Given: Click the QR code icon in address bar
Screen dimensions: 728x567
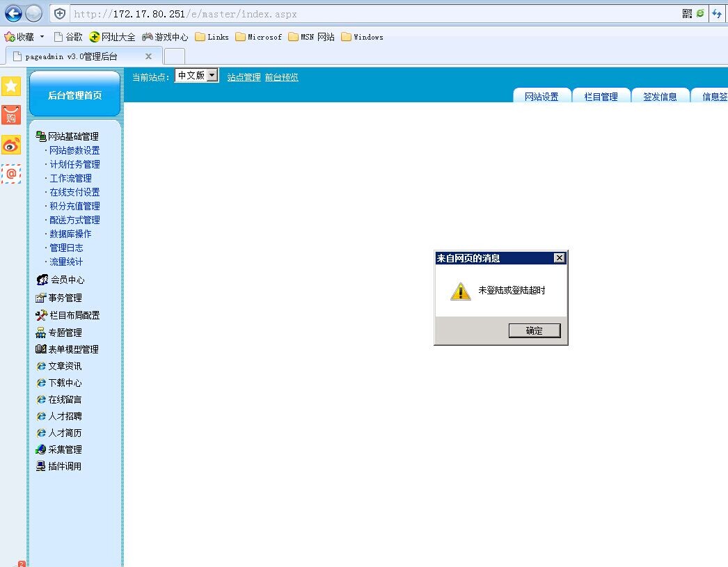Looking at the screenshot, I should (687, 13).
